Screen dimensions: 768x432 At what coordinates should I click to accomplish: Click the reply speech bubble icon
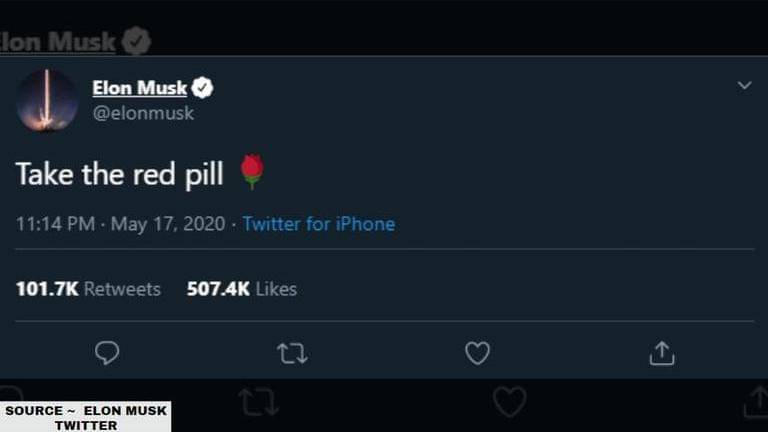click(107, 352)
